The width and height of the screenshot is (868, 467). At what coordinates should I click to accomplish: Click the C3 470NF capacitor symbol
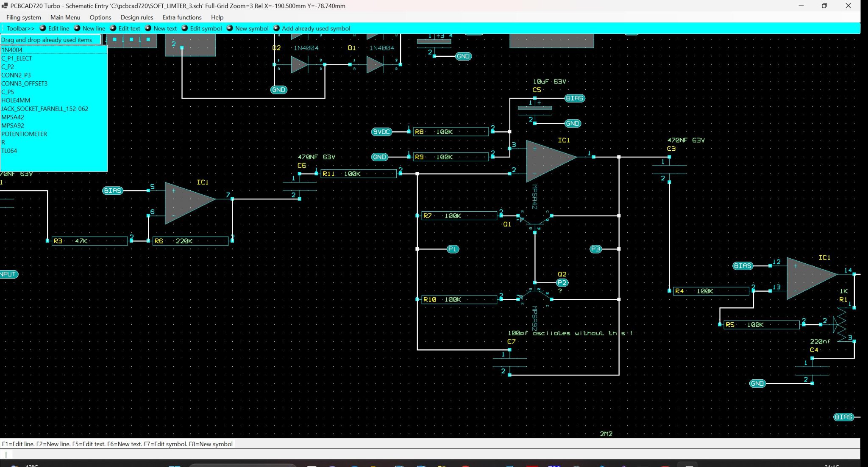(669, 169)
